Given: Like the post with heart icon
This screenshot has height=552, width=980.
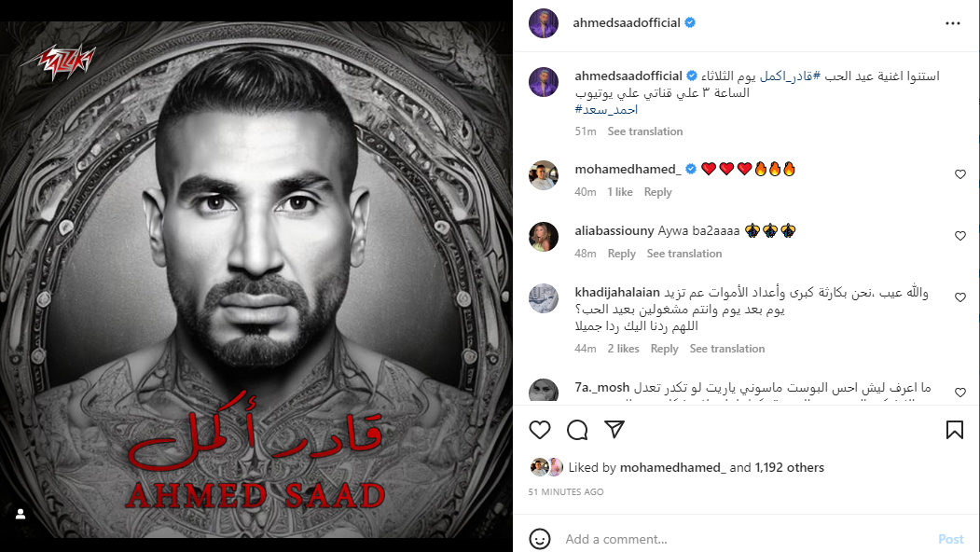Looking at the screenshot, I should click(540, 430).
